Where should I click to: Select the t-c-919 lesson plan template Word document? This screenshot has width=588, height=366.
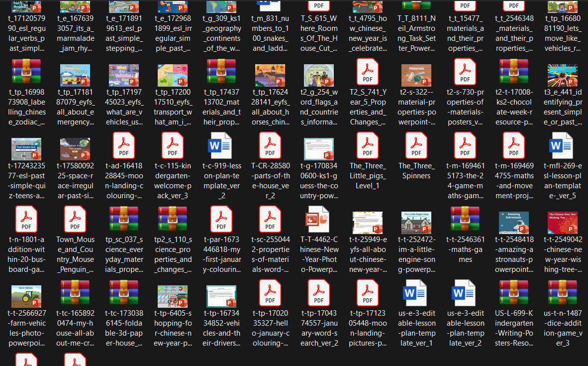pyautogui.click(x=221, y=147)
